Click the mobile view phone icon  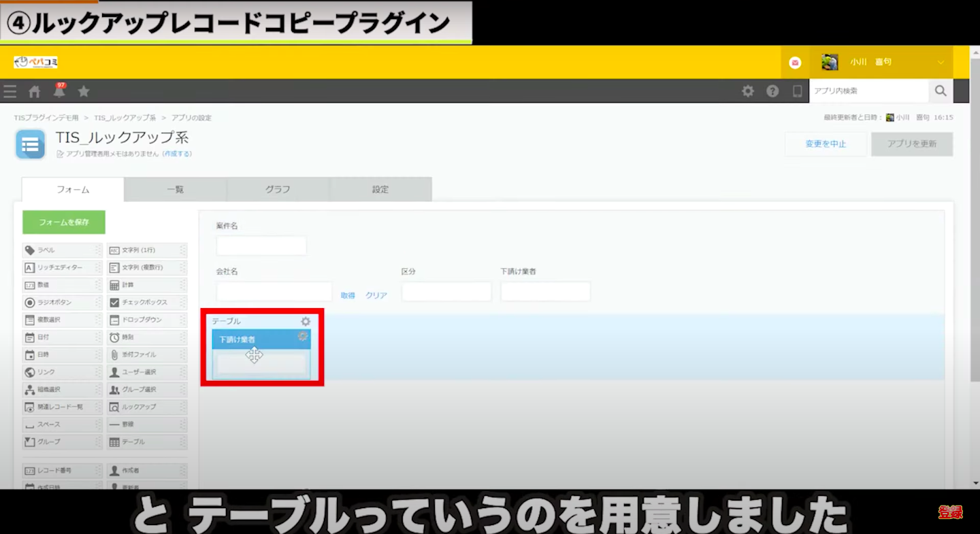(x=797, y=91)
